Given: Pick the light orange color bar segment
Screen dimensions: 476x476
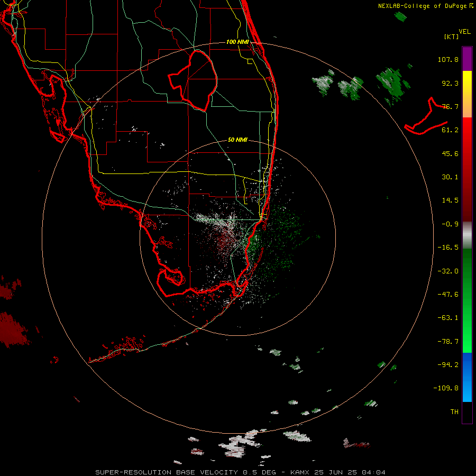Looking at the screenshot, I should click(467, 106).
